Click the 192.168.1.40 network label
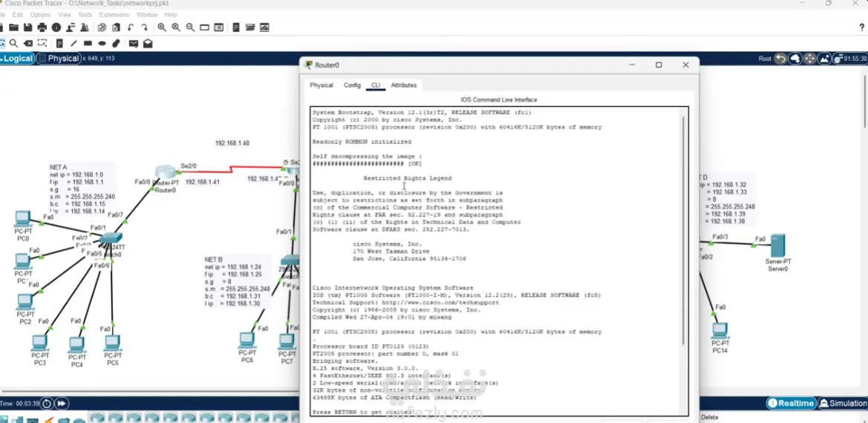Image resolution: width=868 pixels, height=423 pixels. coord(232,143)
